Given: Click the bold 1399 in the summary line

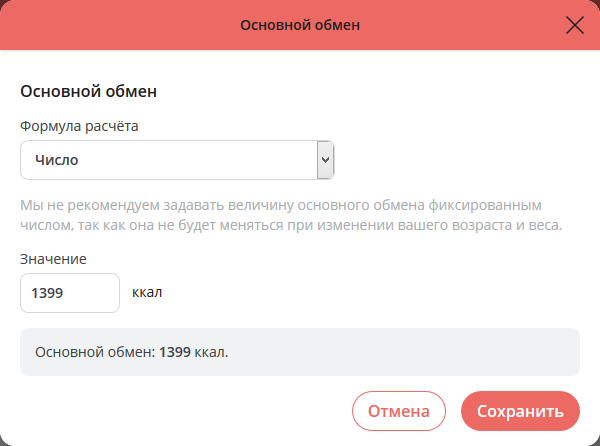Looking at the screenshot, I should click(175, 352).
